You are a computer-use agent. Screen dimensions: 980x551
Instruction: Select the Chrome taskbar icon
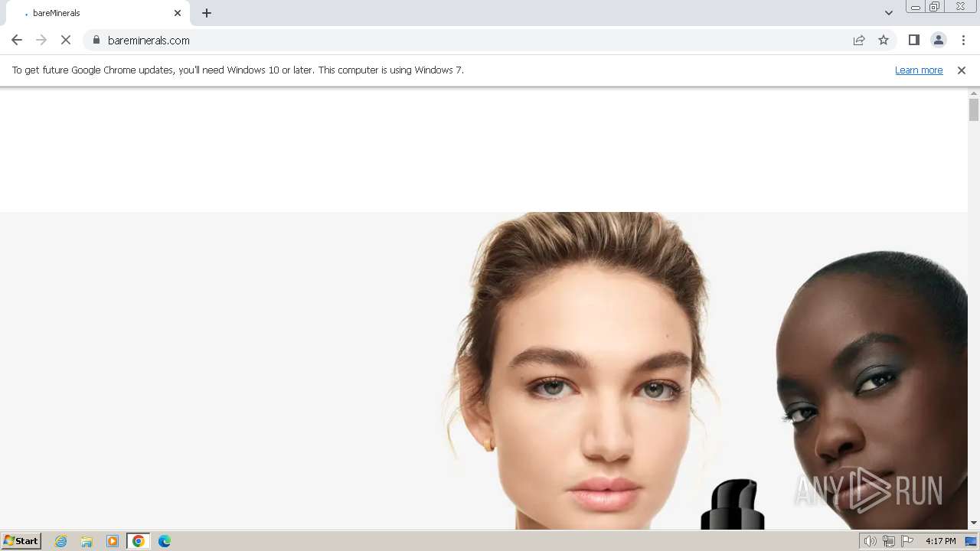[x=139, y=541]
